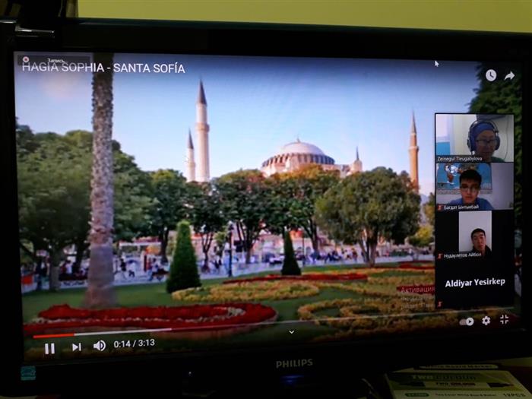Skip to the next video
The width and height of the screenshot is (532, 399).
point(76,347)
